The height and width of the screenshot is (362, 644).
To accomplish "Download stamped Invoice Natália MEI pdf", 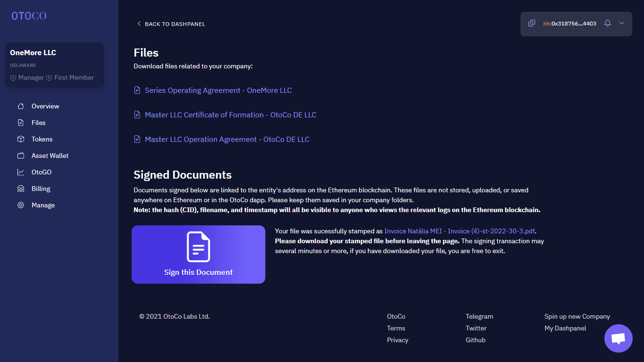I will point(460,231).
